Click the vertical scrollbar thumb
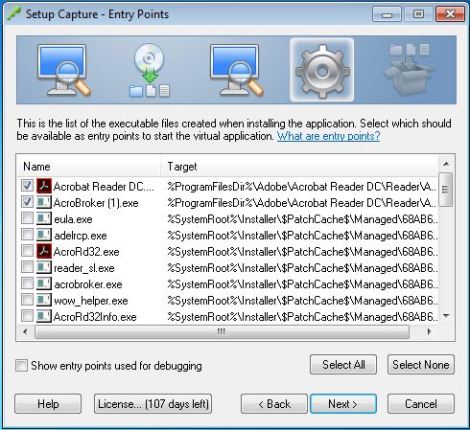This screenshot has width=470, height=430. click(445, 189)
